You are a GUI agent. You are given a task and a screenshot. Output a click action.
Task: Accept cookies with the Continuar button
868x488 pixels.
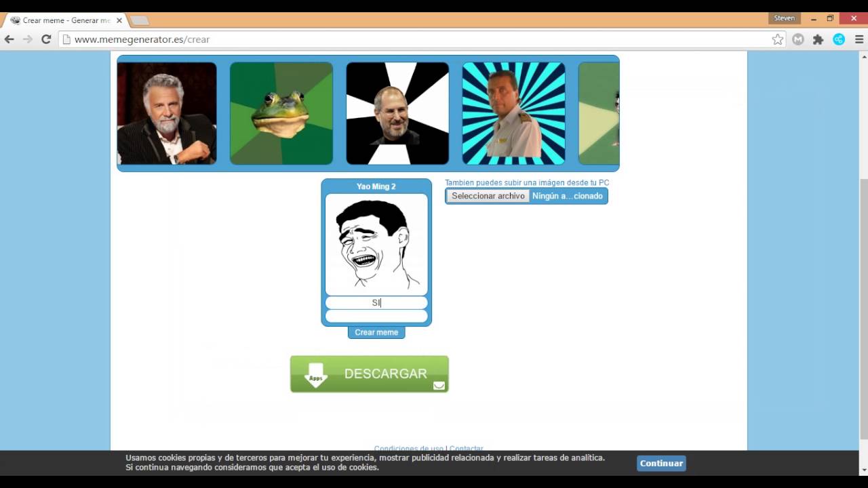point(661,464)
